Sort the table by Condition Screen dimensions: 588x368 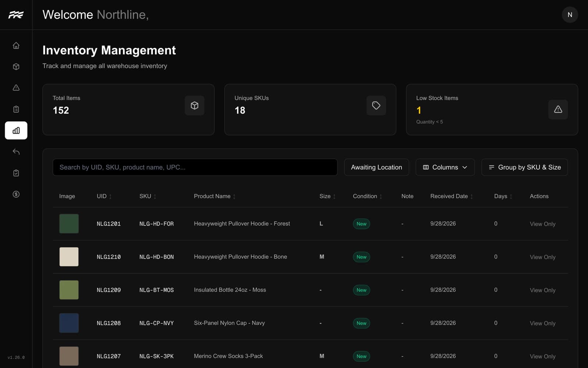[367, 196]
